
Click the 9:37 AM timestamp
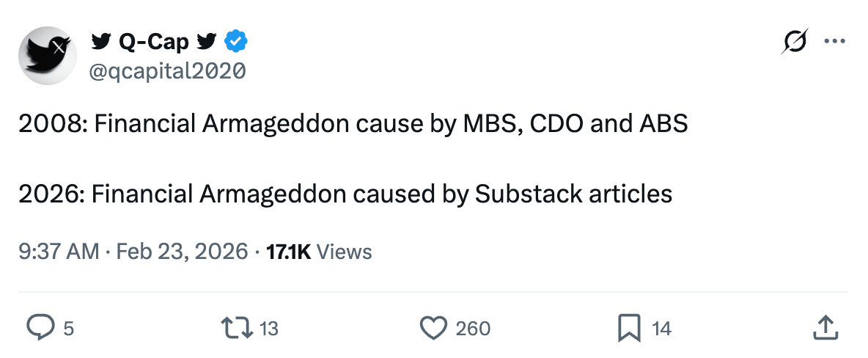tap(58, 252)
